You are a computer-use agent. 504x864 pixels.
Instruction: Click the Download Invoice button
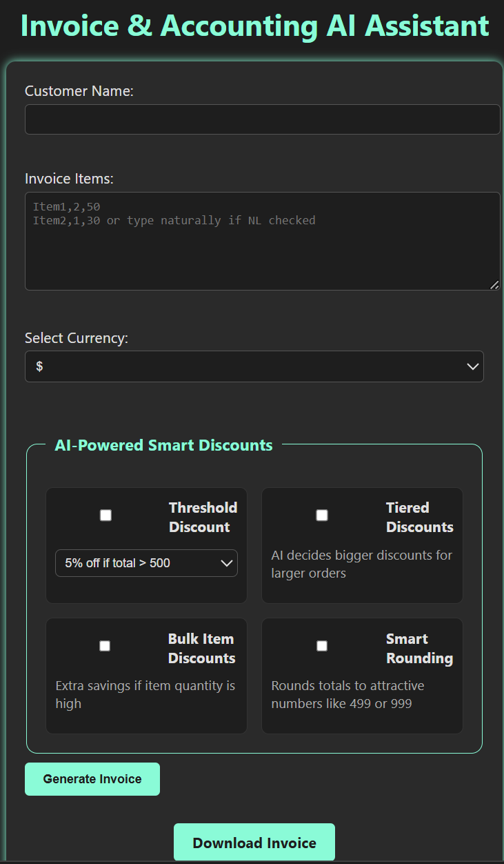click(254, 842)
